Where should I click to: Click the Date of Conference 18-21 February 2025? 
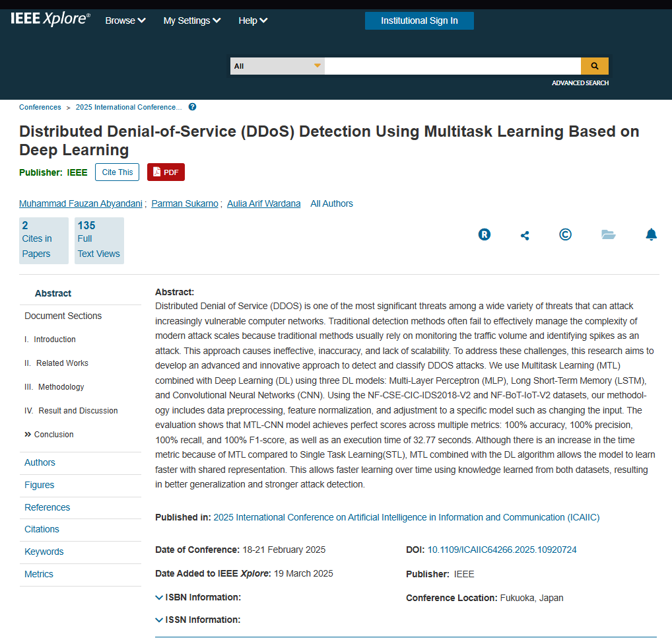coord(240,550)
